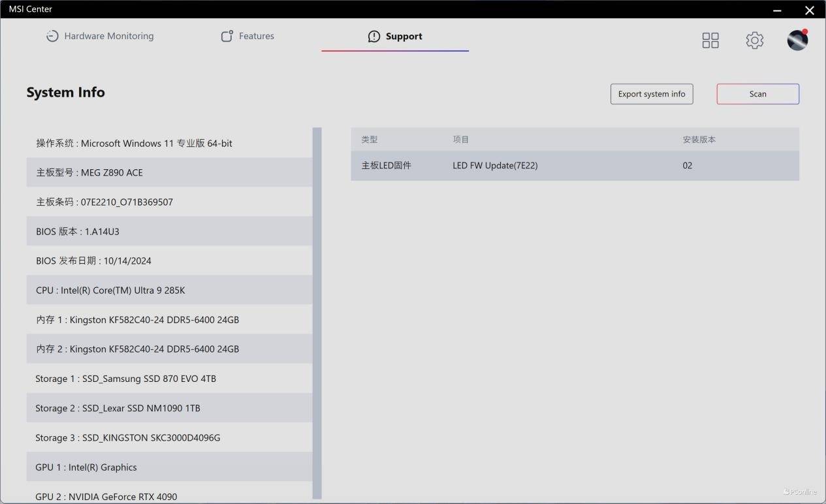826x504 pixels.
Task: Select the Samsung SSD 870 EVO row
Action: 169,379
